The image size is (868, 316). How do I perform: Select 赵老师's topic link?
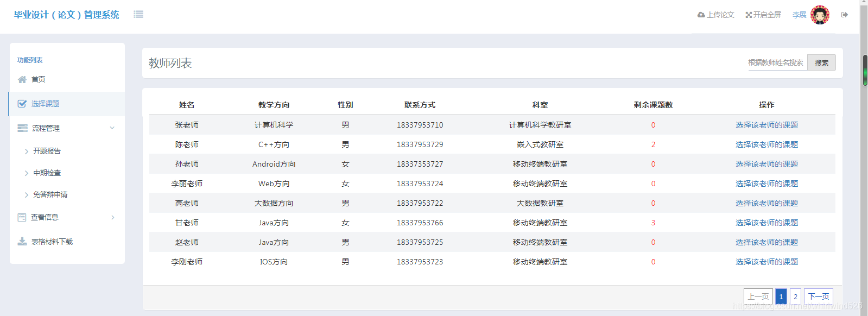[766, 242]
